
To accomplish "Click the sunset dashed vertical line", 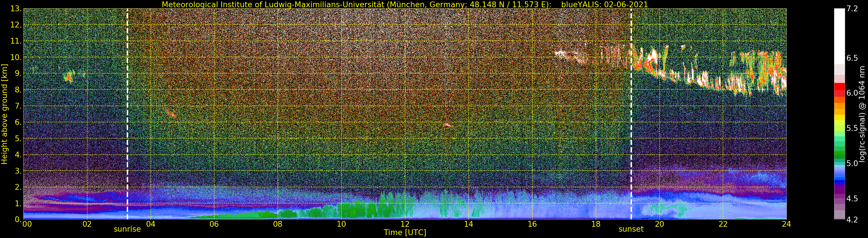I will (631, 114).
